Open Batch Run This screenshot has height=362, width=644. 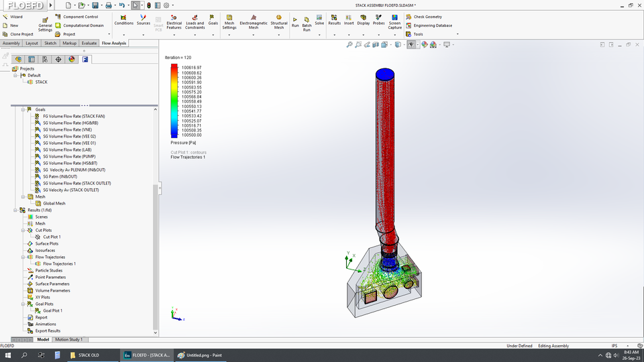coord(307,24)
